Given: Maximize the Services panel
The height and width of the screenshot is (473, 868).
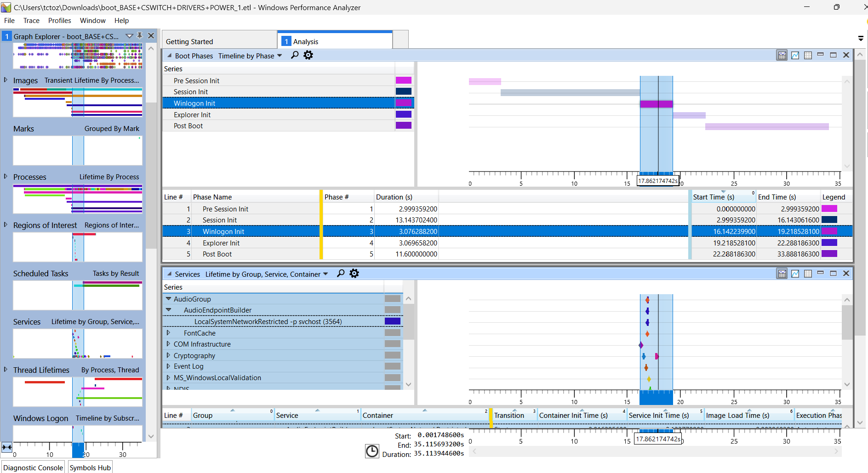Looking at the screenshot, I should 833,274.
